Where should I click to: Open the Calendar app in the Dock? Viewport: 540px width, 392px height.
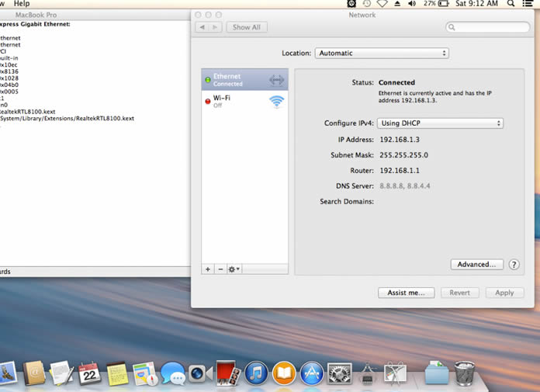coord(90,373)
